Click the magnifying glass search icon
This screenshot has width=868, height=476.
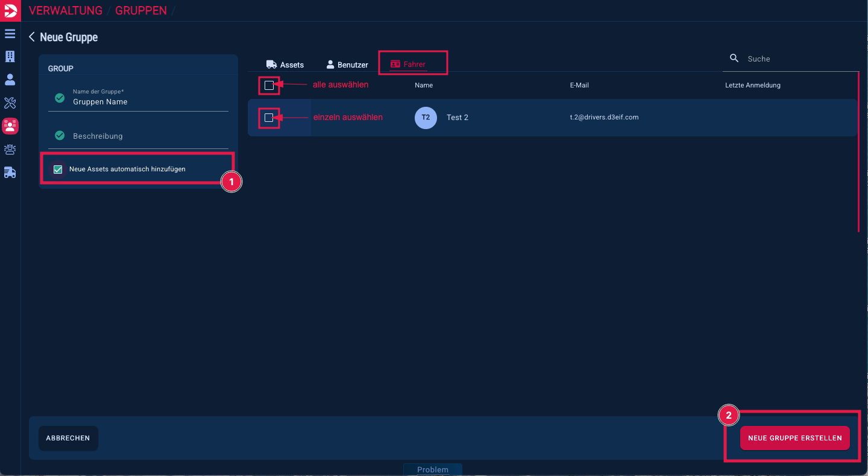[734, 59]
